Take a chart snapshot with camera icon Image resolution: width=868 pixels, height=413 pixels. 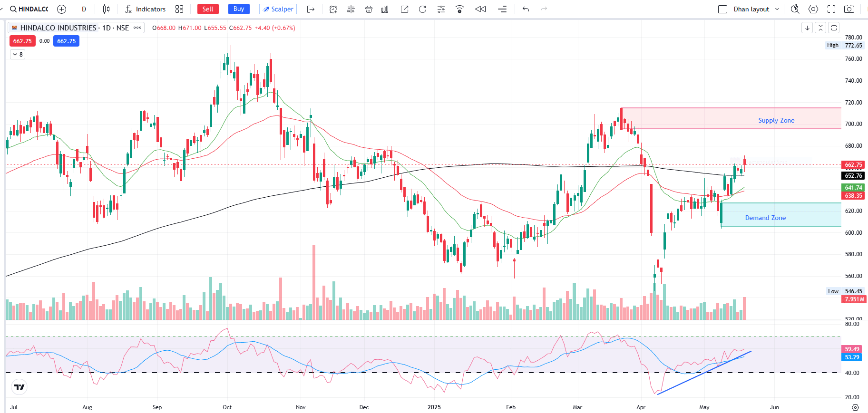tap(849, 9)
